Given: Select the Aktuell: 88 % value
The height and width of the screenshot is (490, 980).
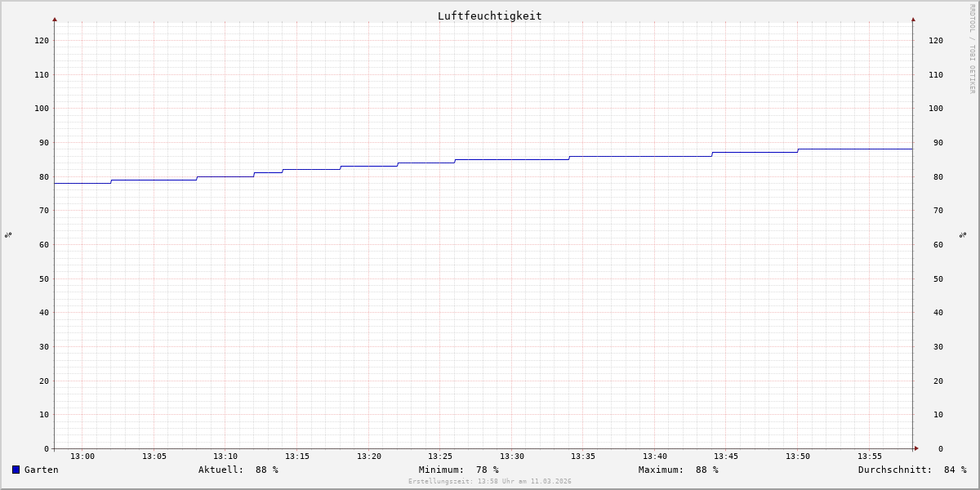Looking at the screenshot, I should 238,470.
